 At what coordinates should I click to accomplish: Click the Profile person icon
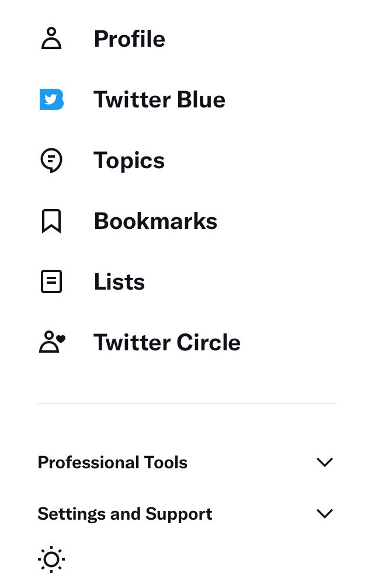point(51,39)
